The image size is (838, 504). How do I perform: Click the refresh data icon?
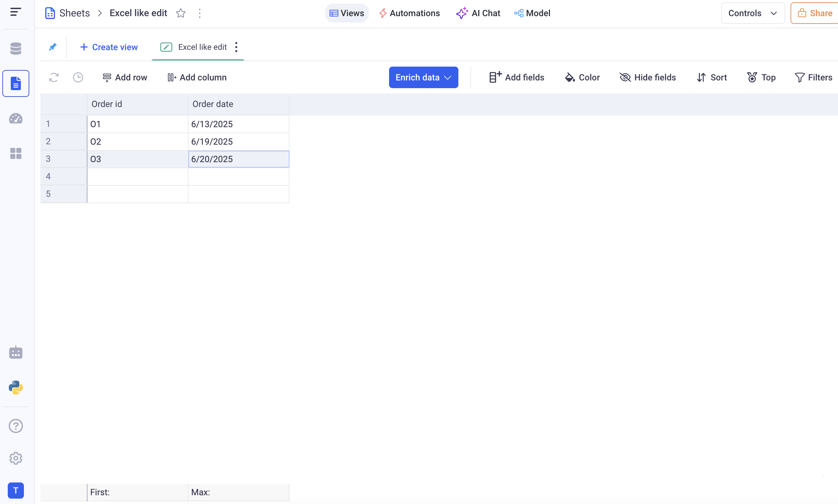tap(54, 77)
